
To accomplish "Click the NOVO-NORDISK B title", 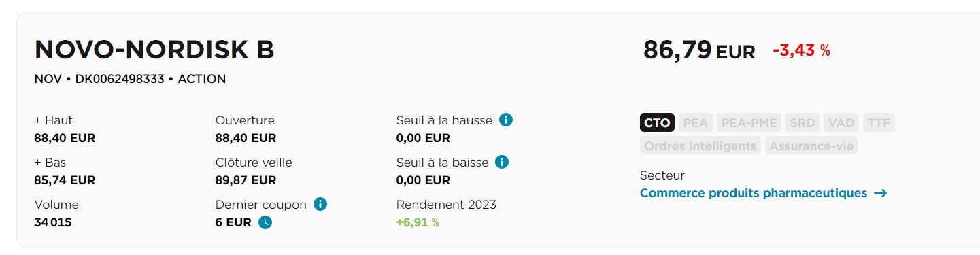I will tap(154, 50).
